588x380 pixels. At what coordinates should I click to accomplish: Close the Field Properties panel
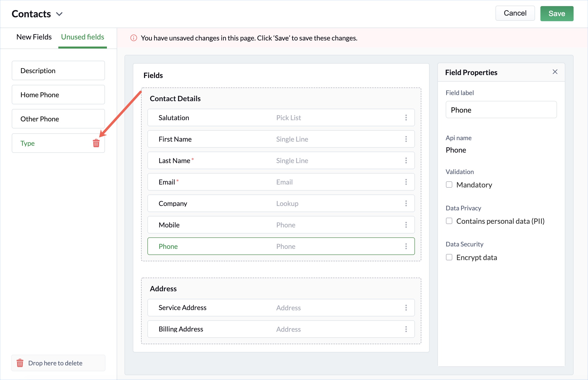pyautogui.click(x=555, y=72)
